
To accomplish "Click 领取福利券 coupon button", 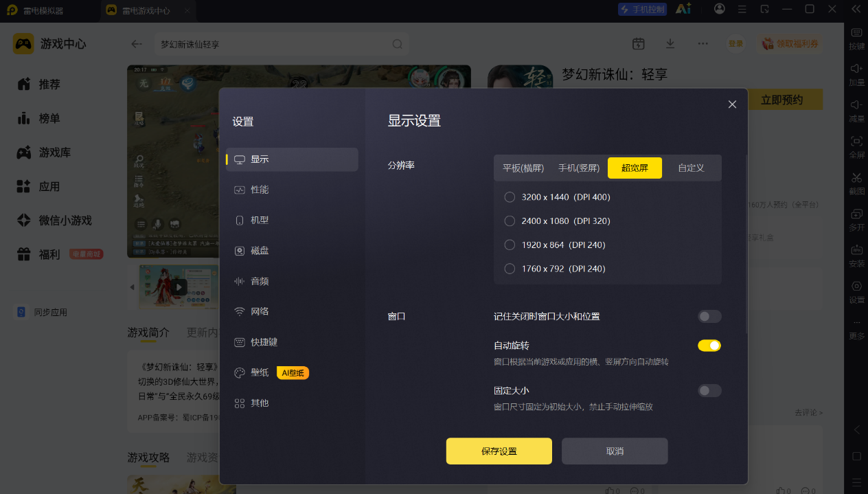I will click(790, 43).
